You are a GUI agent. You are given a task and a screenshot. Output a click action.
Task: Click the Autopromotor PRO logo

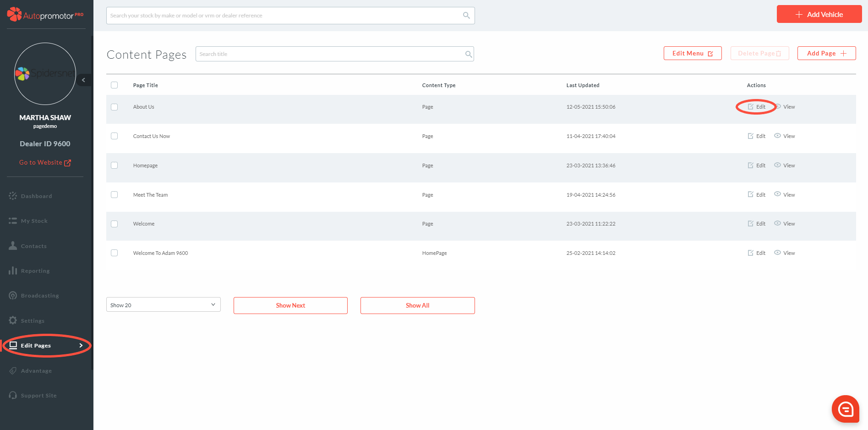(x=45, y=15)
